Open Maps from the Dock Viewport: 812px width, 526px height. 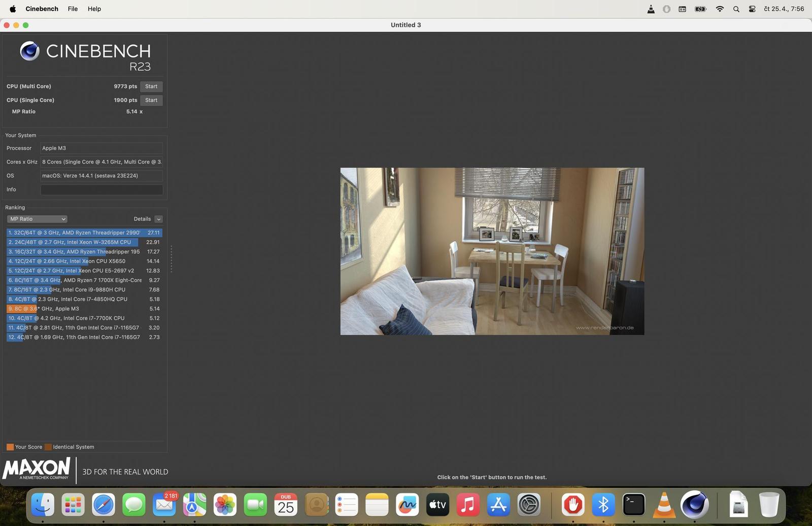[x=195, y=505]
